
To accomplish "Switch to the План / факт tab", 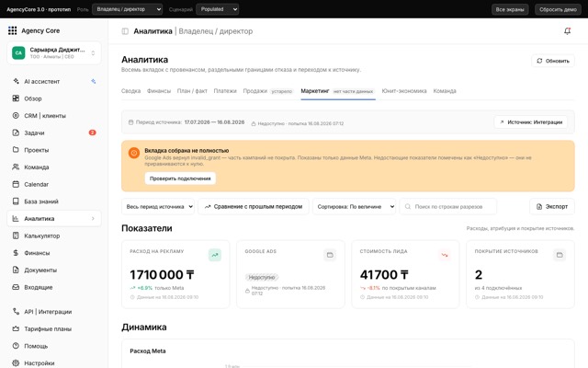I will point(192,91).
